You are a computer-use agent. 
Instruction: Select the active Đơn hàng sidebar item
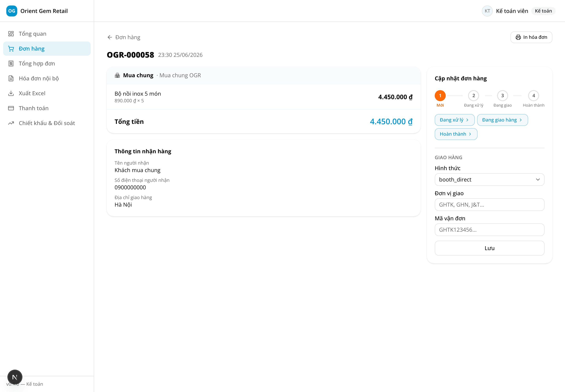47,49
